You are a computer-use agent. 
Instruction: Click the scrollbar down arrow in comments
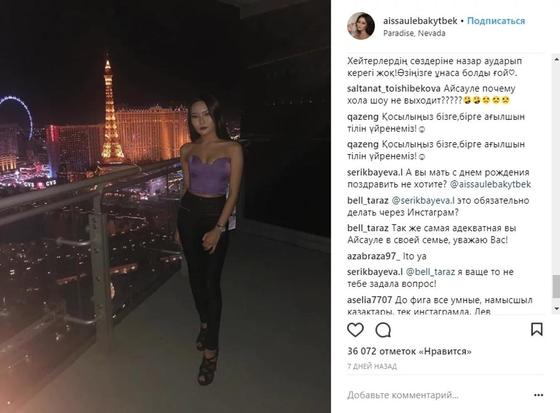pyautogui.click(x=556, y=308)
